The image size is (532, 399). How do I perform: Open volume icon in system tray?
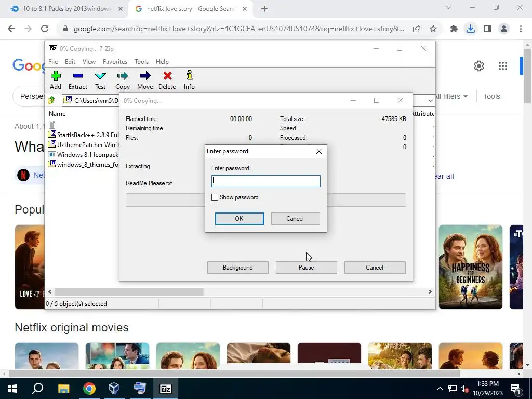[x=465, y=389]
